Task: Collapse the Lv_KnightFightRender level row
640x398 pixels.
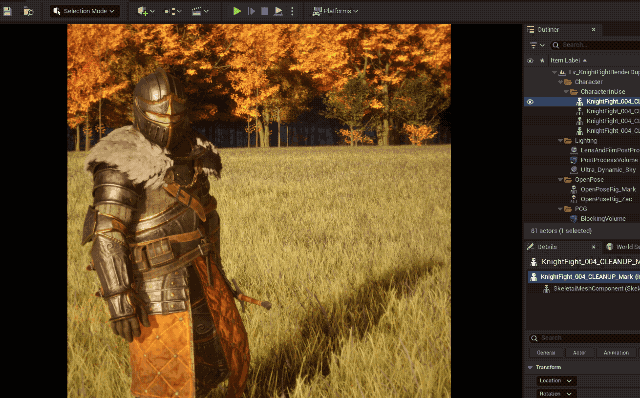Action: pyautogui.click(x=554, y=72)
